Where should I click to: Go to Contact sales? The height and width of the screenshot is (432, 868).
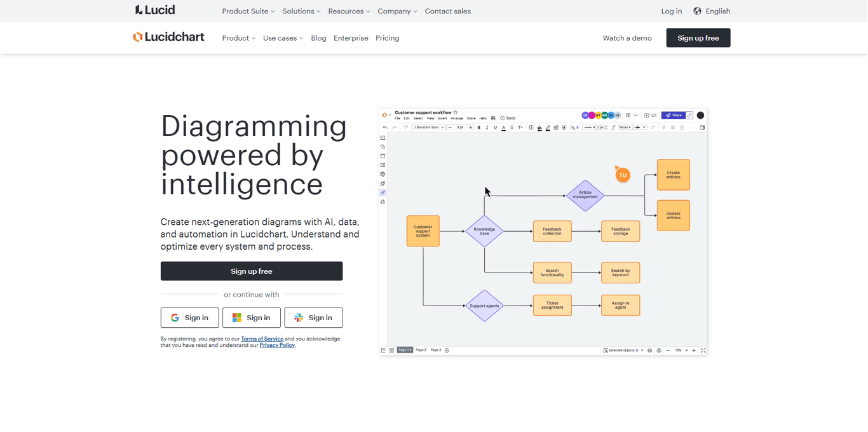tap(447, 11)
